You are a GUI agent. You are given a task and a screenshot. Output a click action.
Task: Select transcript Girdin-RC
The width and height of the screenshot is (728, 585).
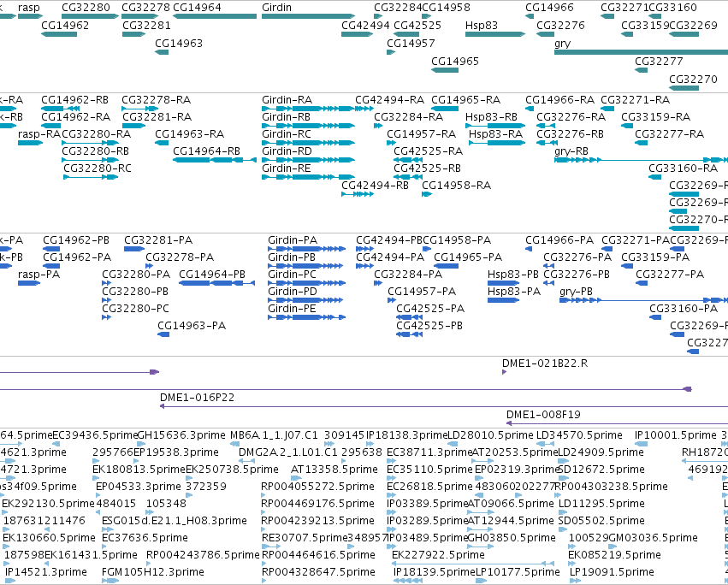[308, 143]
